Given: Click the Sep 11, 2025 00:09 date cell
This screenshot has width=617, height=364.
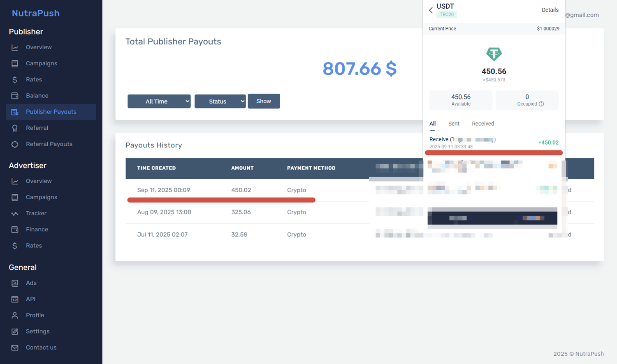Looking at the screenshot, I should tap(164, 190).
